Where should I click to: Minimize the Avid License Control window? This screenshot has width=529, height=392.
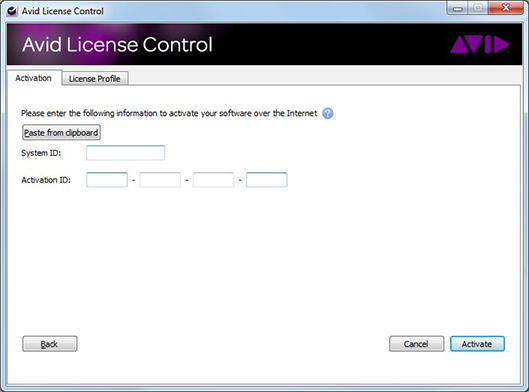[457, 8]
